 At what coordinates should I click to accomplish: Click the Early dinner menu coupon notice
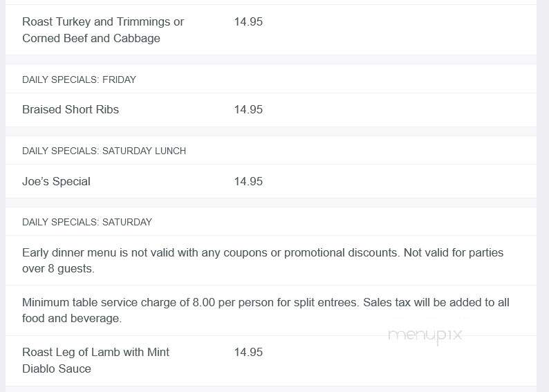[x=263, y=261]
